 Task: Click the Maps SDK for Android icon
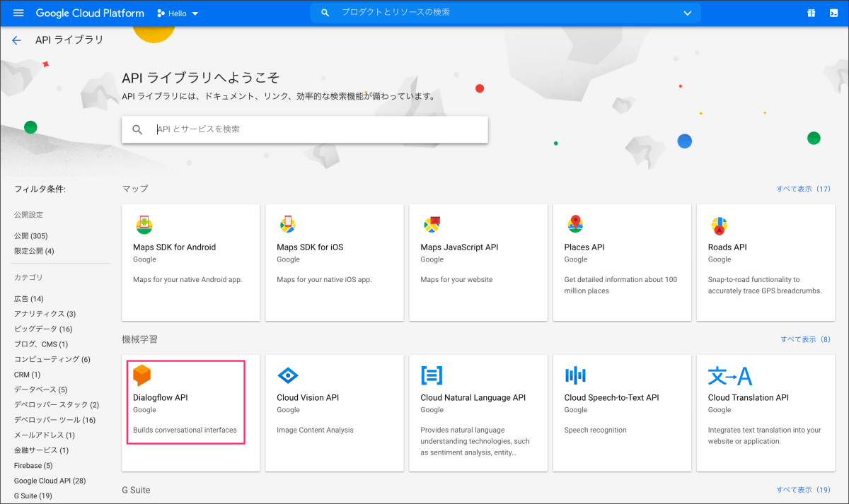click(144, 225)
